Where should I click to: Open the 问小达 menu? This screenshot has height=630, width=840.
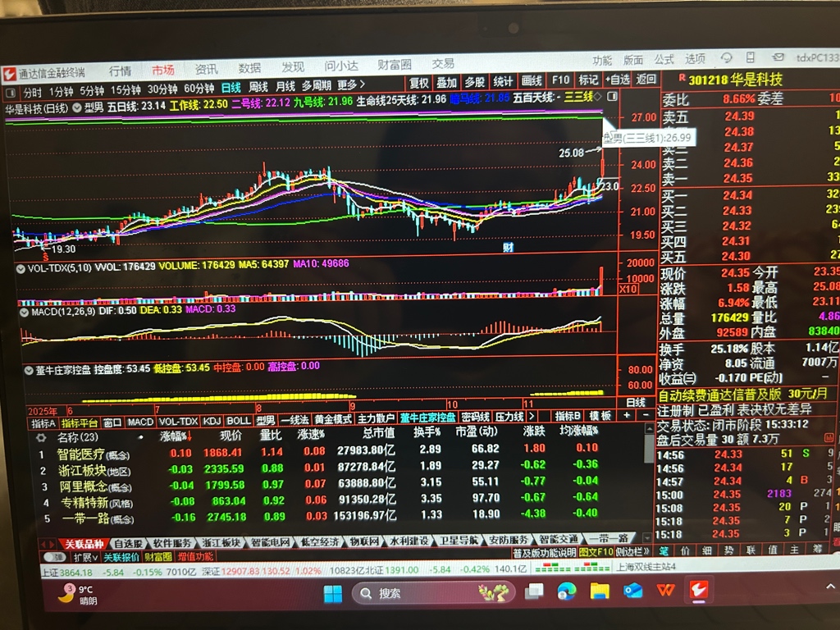pyautogui.click(x=341, y=66)
